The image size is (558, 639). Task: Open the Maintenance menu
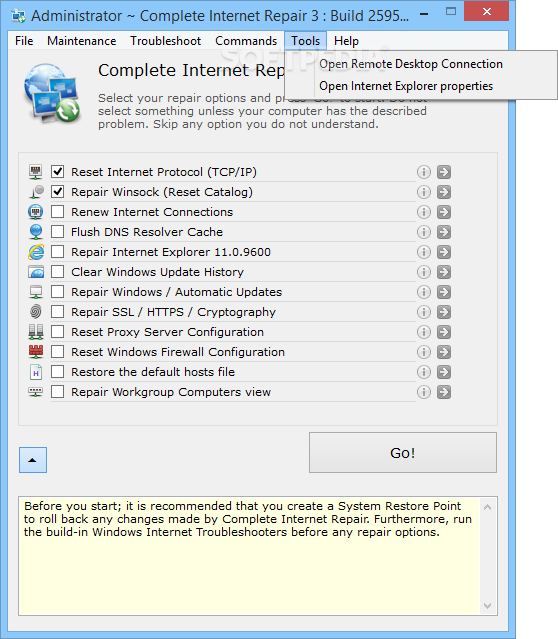pyautogui.click(x=82, y=41)
